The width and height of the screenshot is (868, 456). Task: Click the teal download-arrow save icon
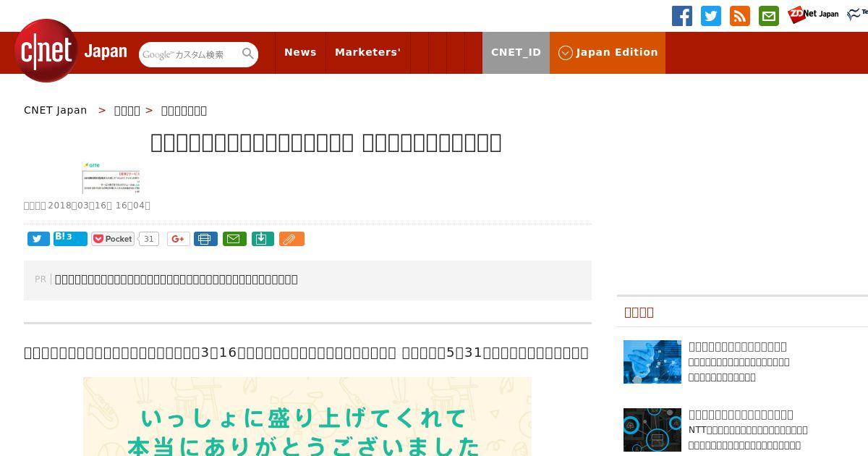coord(263,239)
